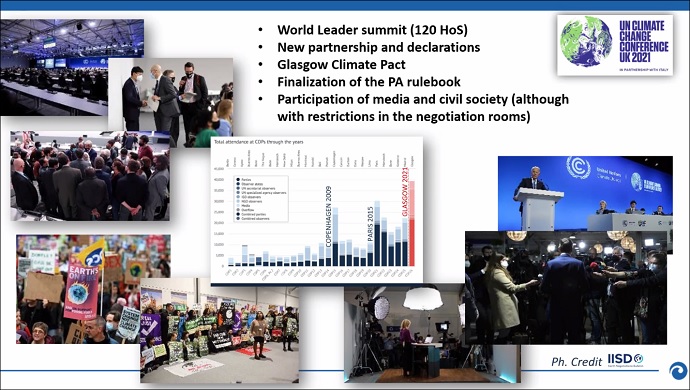Select the 'Glasgow Climate Pact' bullet
The width and height of the screenshot is (690, 390).
click(341, 65)
